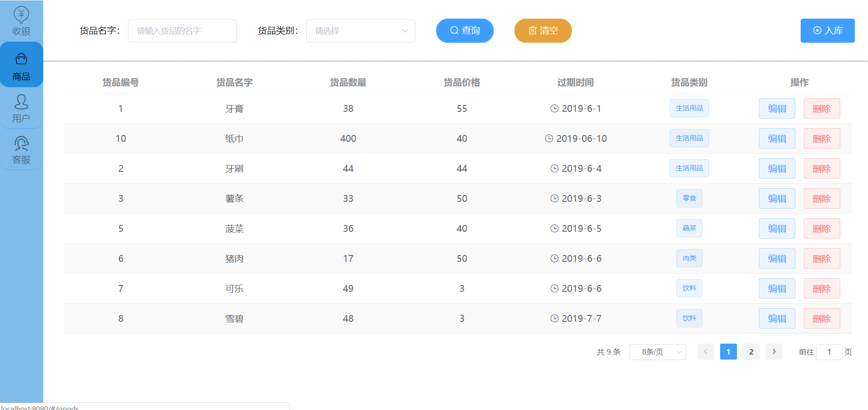868x410 pixels.
Task: Edit the 猪肉 row
Action: tap(777, 259)
